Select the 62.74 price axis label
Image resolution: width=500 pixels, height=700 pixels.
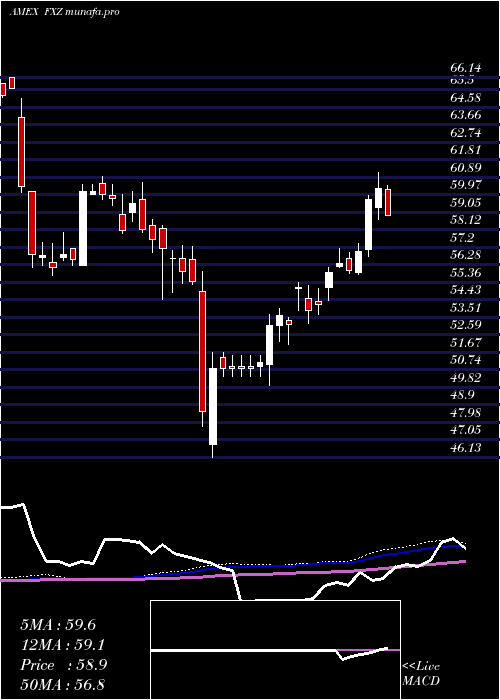tap(466, 133)
